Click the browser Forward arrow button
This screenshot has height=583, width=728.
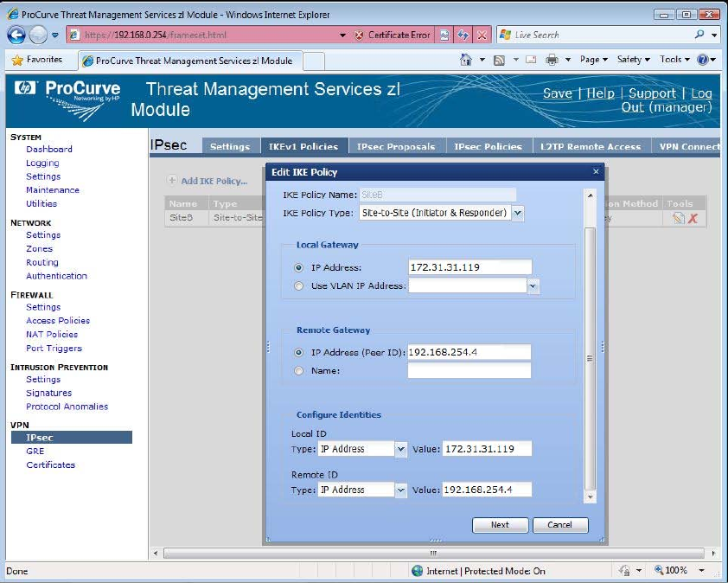38,35
